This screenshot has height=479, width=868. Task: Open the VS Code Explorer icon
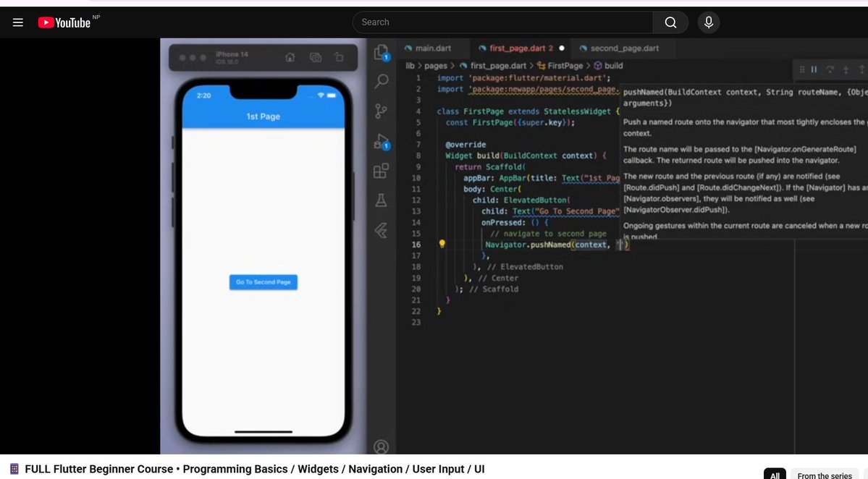pyautogui.click(x=382, y=53)
